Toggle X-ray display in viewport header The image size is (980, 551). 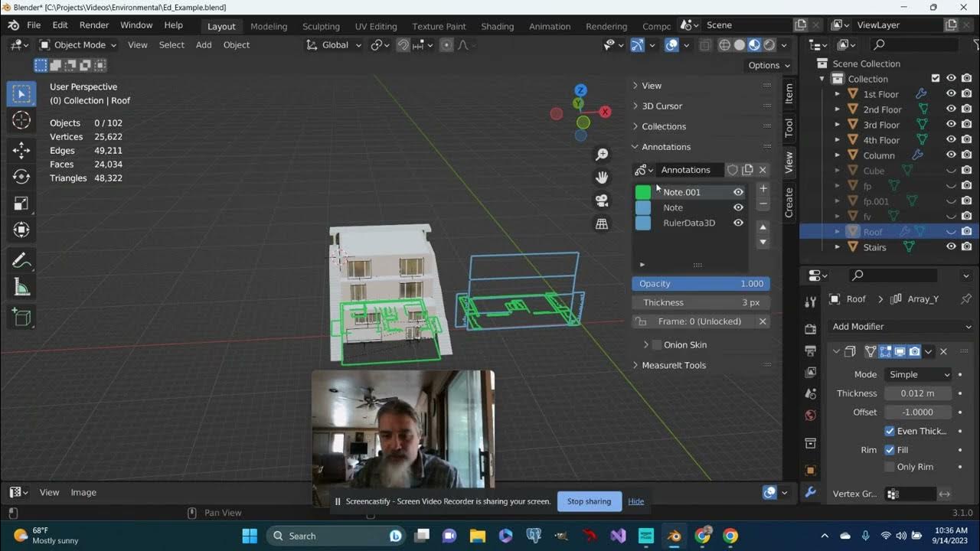pyautogui.click(x=705, y=45)
